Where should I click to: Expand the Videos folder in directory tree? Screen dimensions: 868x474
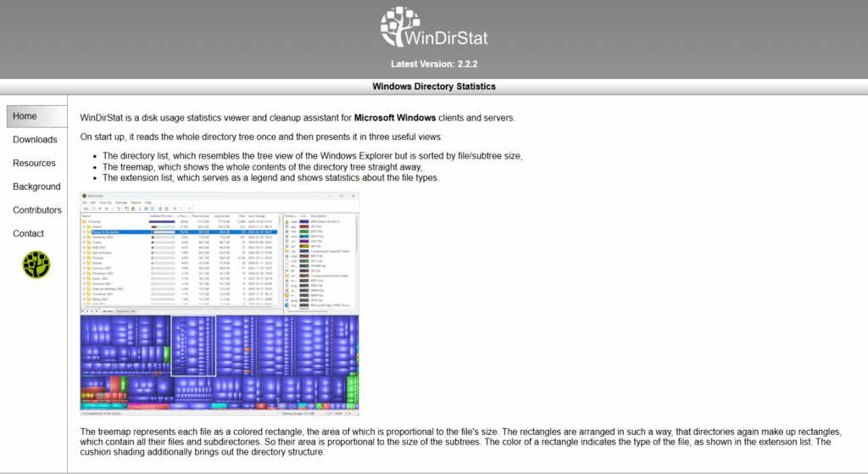(83, 227)
